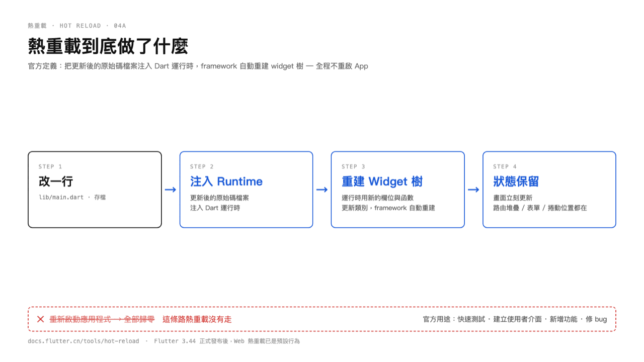644x362 pixels.
Task: Click the red text 這條路熱重載沒有走
Action: (197, 319)
